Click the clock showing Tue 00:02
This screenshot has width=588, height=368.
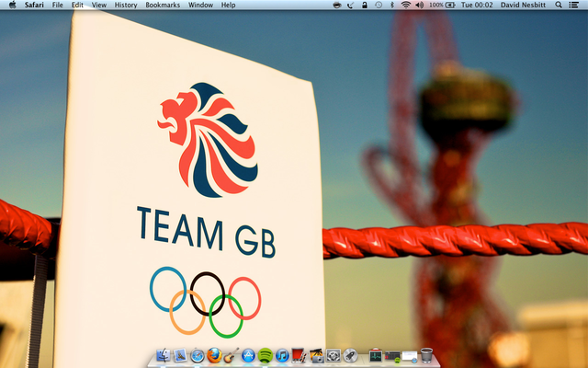coord(477,5)
